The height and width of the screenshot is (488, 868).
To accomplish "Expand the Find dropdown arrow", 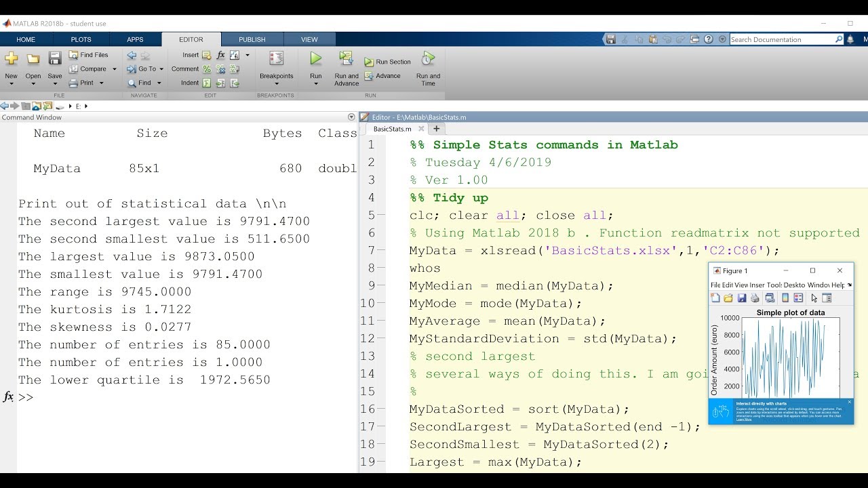I will click(x=159, y=83).
